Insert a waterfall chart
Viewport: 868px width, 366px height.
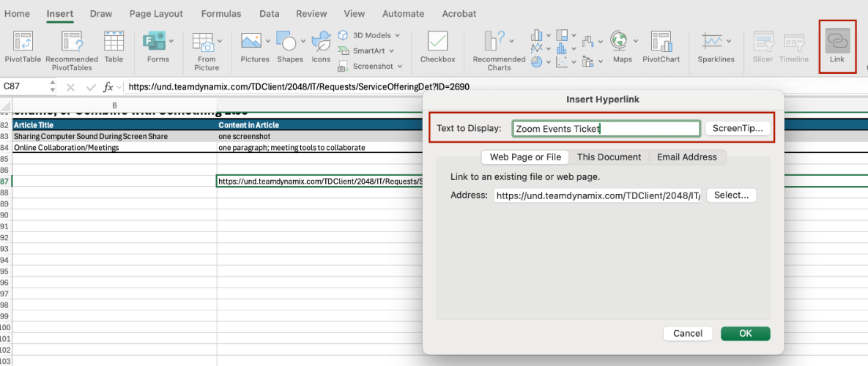pyautogui.click(x=587, y=41)
